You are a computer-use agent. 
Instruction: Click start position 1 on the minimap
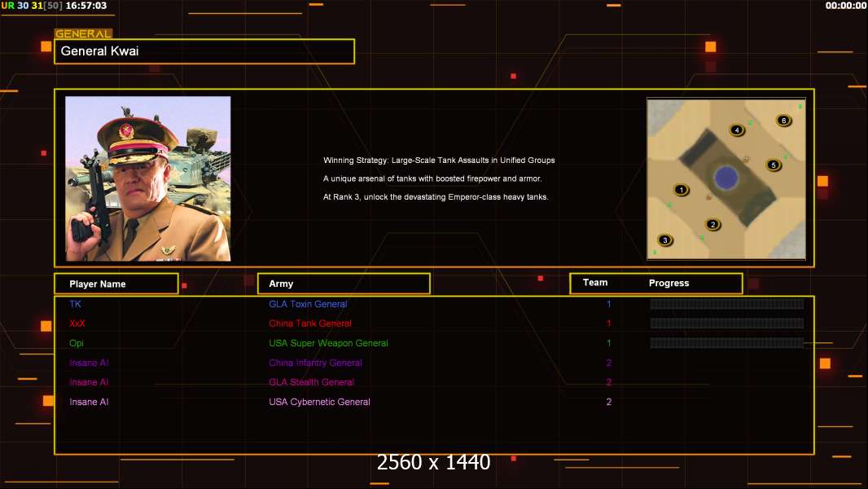coord(681,190)
